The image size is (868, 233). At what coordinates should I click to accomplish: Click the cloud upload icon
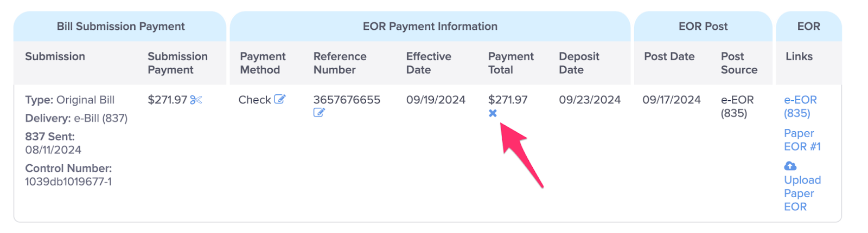pyautogui.click(x=790, y=166)
